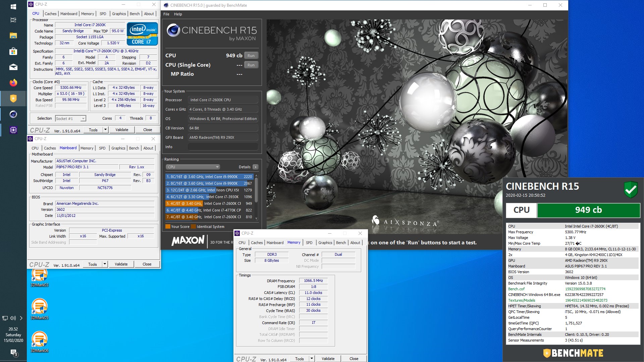Open File Explorer from the taskbar
This screenshot has height=362, width=644.
click(13, 36)
